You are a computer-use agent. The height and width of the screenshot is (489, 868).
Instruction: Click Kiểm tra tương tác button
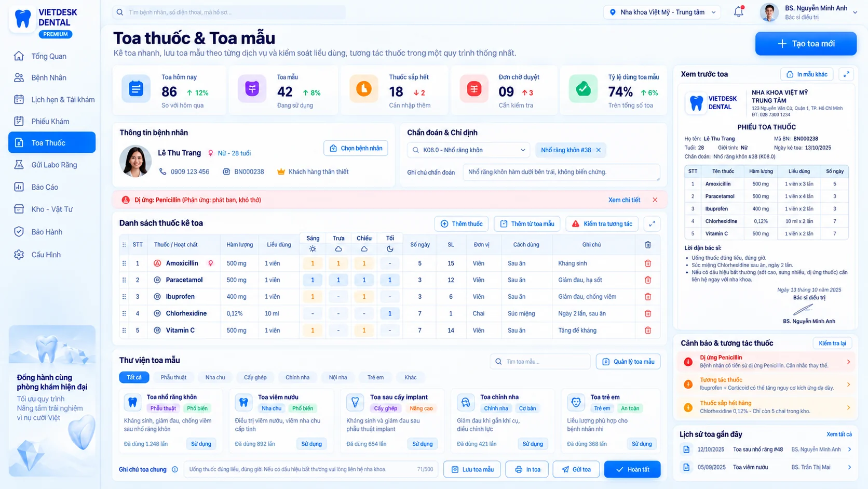(602, 224)
